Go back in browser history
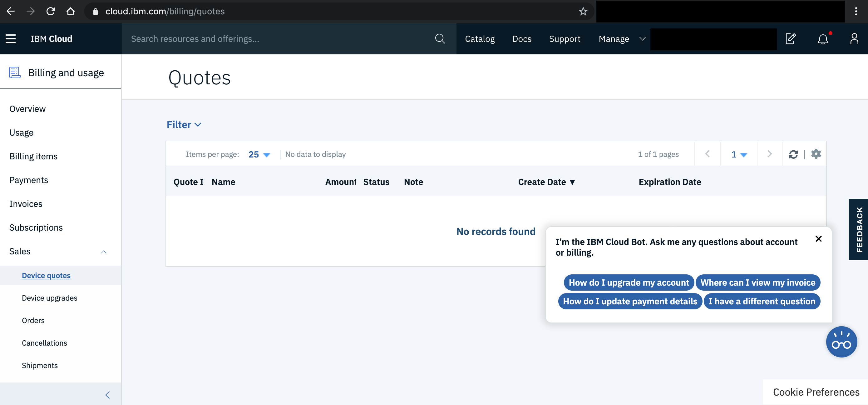This screenshot has width=868, height=405. pos(11,11)
